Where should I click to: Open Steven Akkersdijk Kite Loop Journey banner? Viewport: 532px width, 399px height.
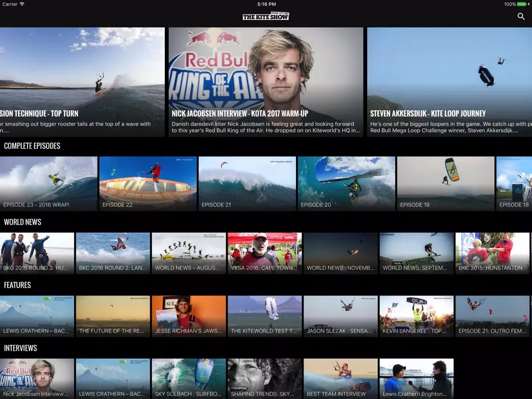(x=450, y=82)
